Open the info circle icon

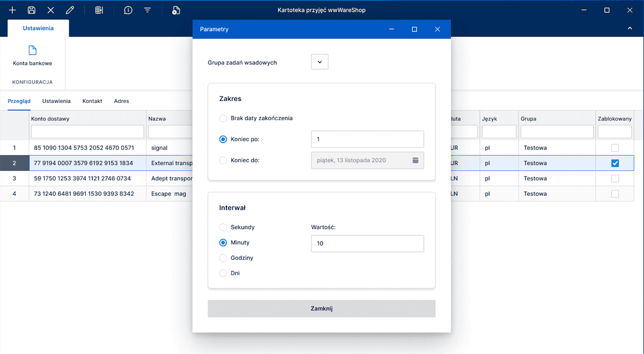128,10
